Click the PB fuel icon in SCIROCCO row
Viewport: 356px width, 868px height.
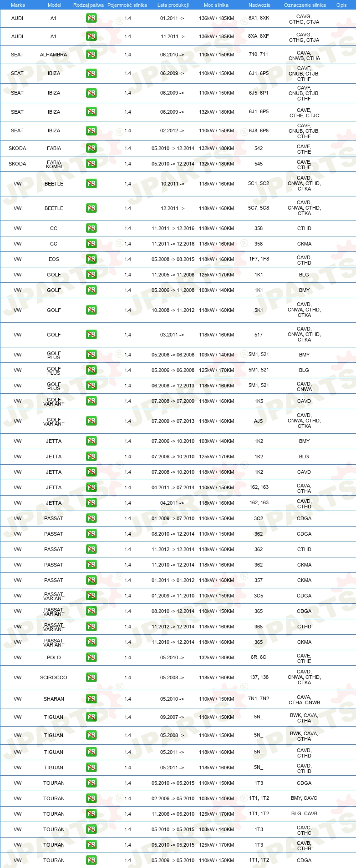(91, 677)
